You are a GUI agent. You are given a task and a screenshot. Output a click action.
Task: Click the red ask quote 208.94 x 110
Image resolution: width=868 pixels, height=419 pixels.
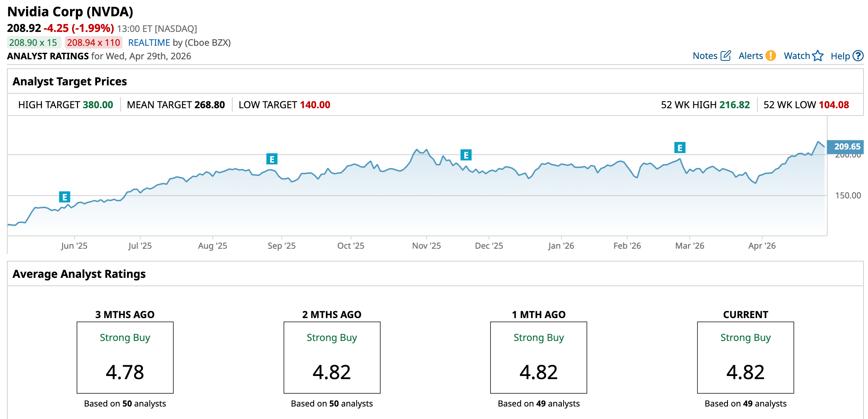click(x=93, y=43)
